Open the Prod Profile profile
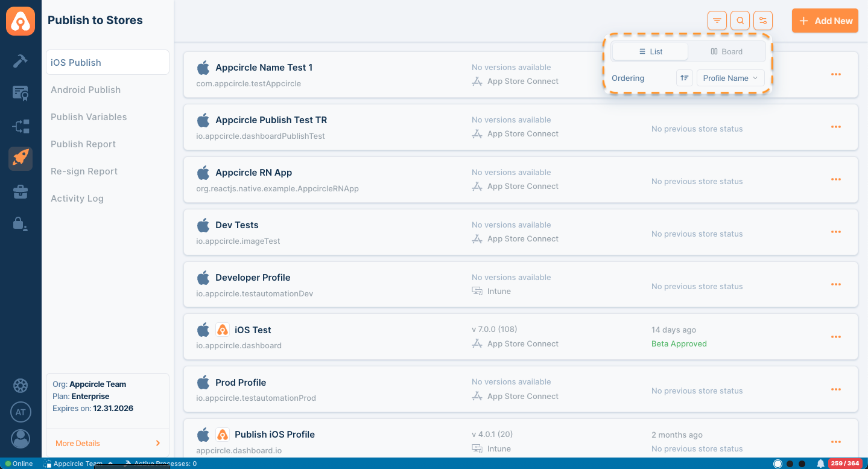The image size is (868, 469). pos(521,390)
